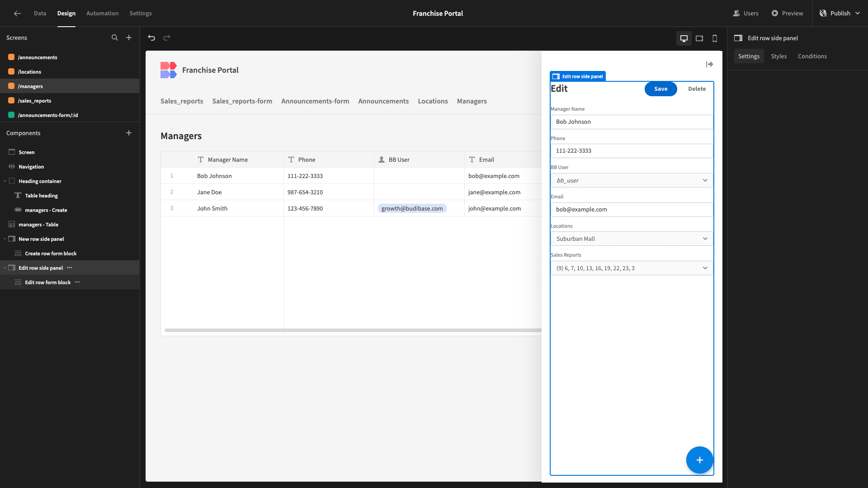Undo the last change
Screen dimensions: 868x488
coord(151,38)
